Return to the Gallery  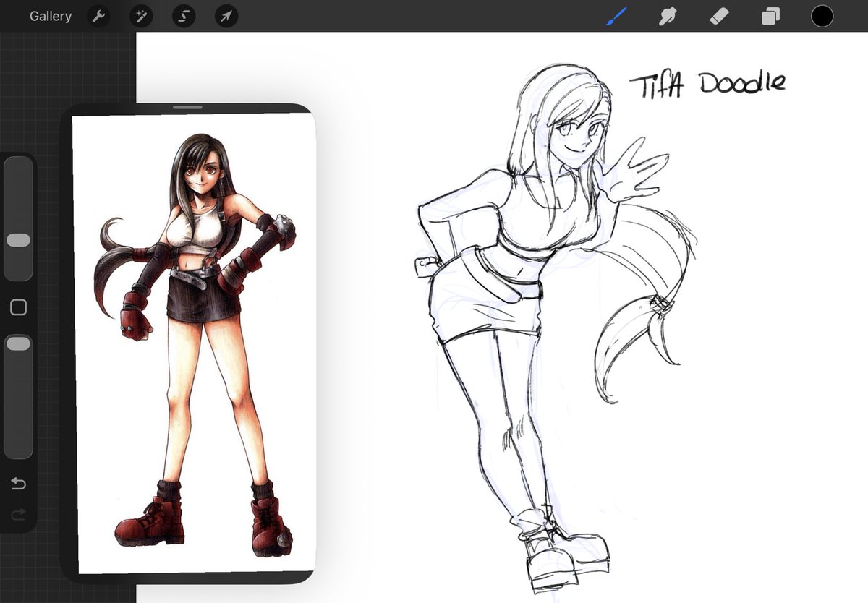click(x=51, y=16)
